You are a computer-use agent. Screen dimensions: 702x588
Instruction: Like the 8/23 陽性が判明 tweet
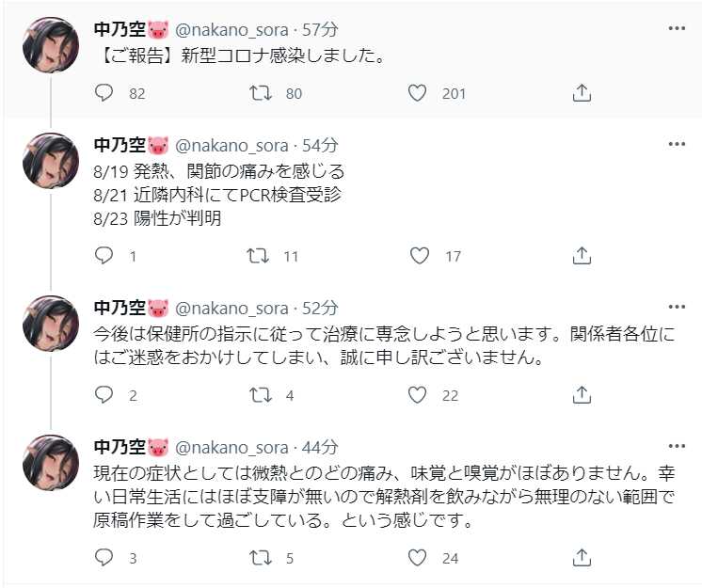coord(420,255)
